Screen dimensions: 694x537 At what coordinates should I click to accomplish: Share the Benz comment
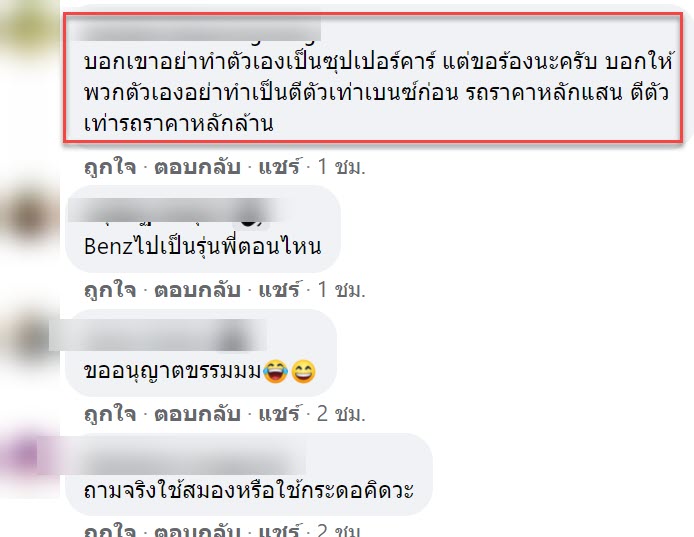[x=279, y=290]
